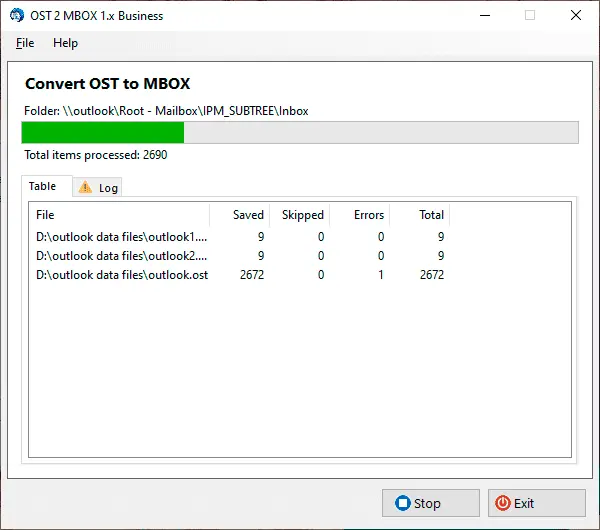Select the outlook.ost file row

coord(122,275)
